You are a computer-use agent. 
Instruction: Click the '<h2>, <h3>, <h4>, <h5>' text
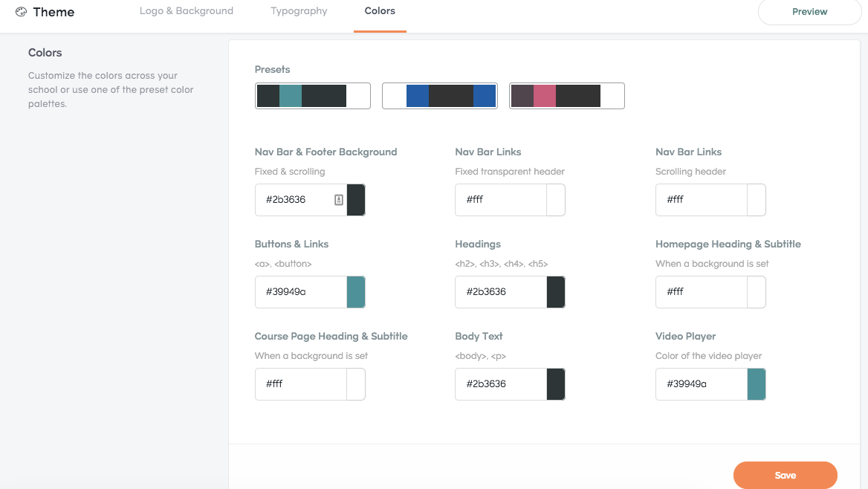[x=502, y=264]
